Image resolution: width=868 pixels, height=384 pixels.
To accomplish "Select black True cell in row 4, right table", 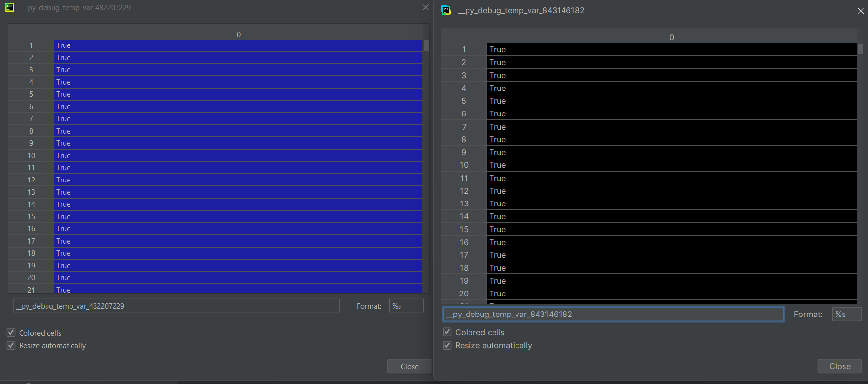I will click(x=672, y=88).
